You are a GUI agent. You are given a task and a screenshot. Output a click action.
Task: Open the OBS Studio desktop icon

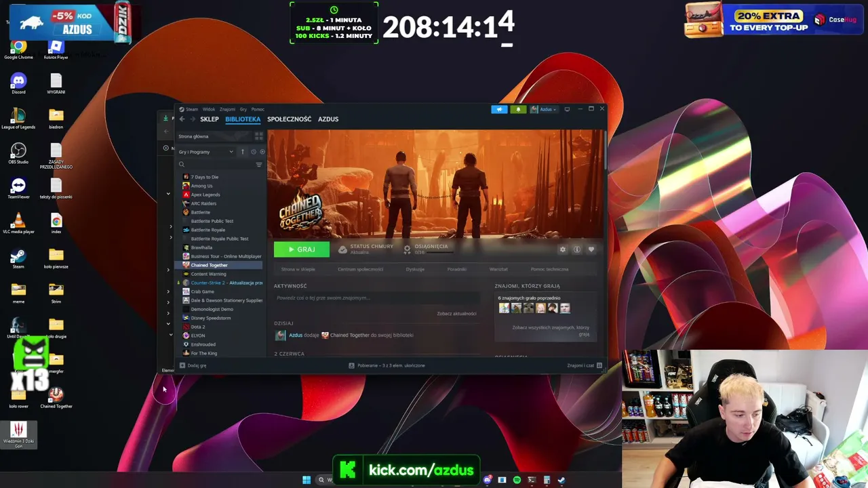pos(18,153)
